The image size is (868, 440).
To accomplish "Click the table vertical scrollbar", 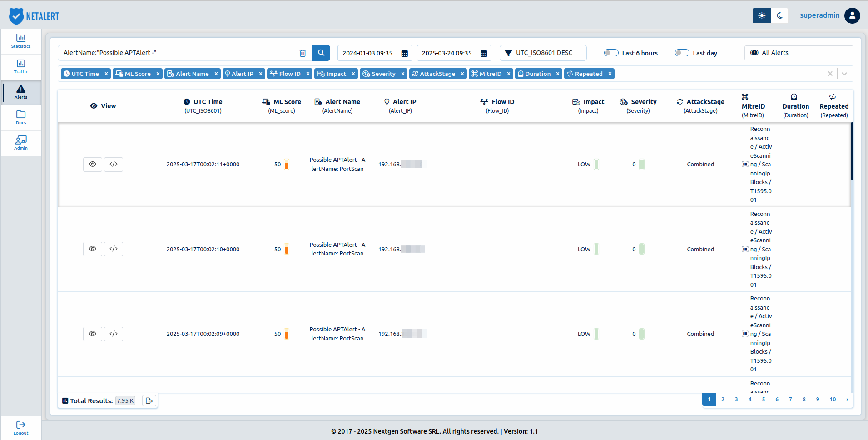I will (852, 151).
